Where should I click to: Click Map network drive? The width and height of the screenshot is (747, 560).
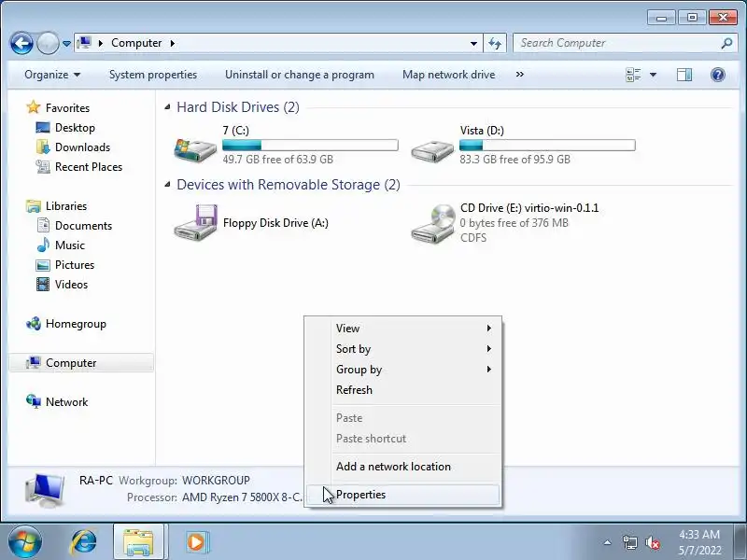click(448, 75)
